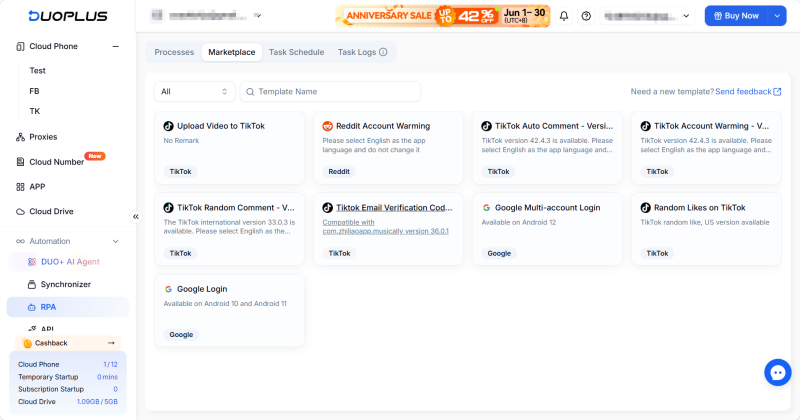Open the TikTok Random Comment template
This screenshot has height=420, width=800.
[x=230, y=229]
